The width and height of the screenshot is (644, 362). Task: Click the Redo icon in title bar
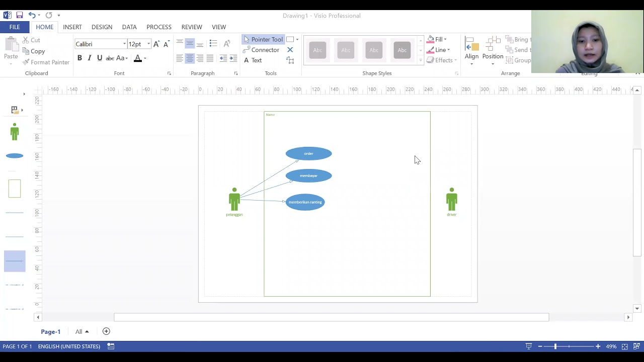point(49,15)
